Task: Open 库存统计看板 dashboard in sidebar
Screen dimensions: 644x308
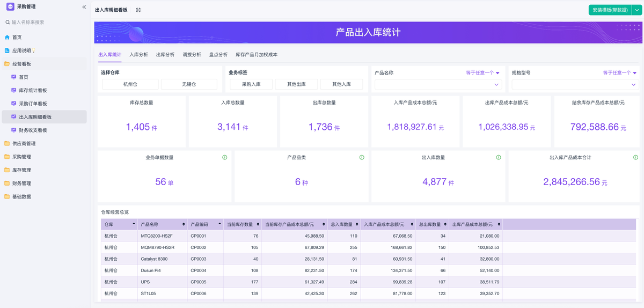Action: pos(33,91)
